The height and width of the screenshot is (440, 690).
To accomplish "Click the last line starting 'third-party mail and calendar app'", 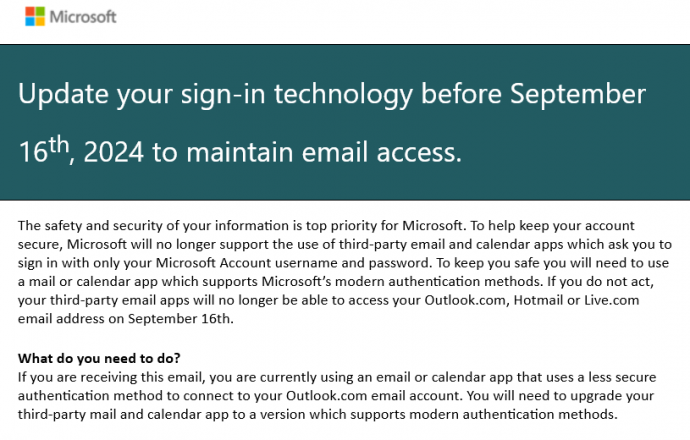I will pyautogui.click(x=318, y=414).
